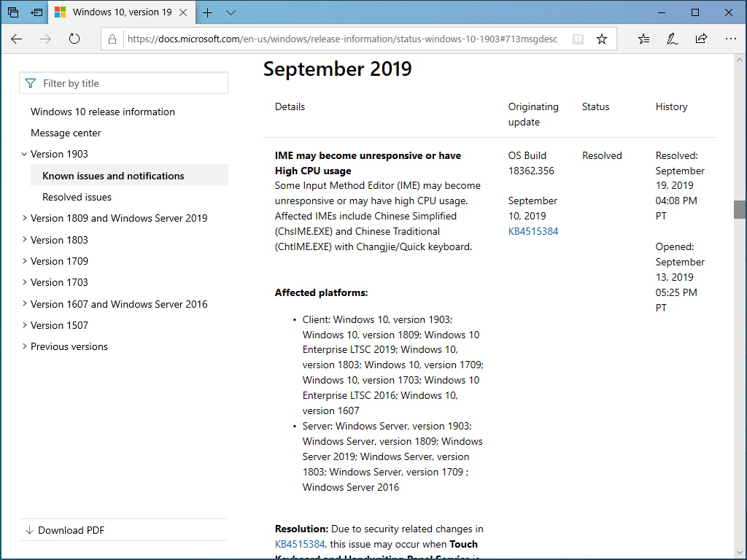The height and width of the screenshot is (560, 747).
Task: Navigate back to previous page
Action: 17,39
